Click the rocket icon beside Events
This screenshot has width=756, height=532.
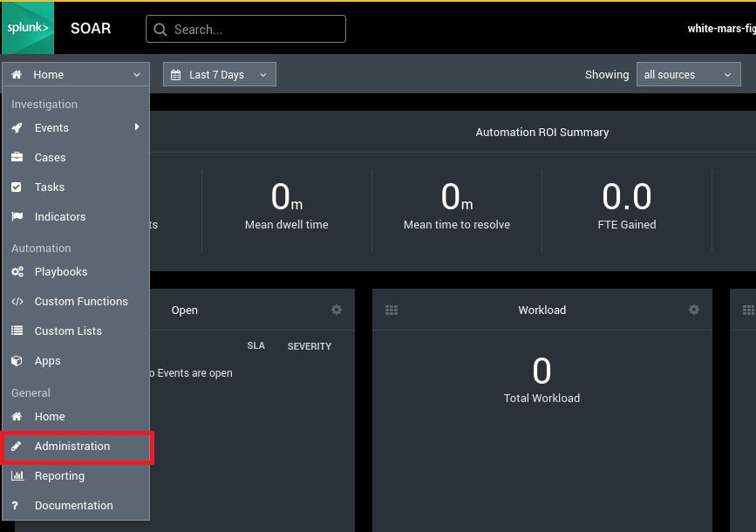click(17, 127)
